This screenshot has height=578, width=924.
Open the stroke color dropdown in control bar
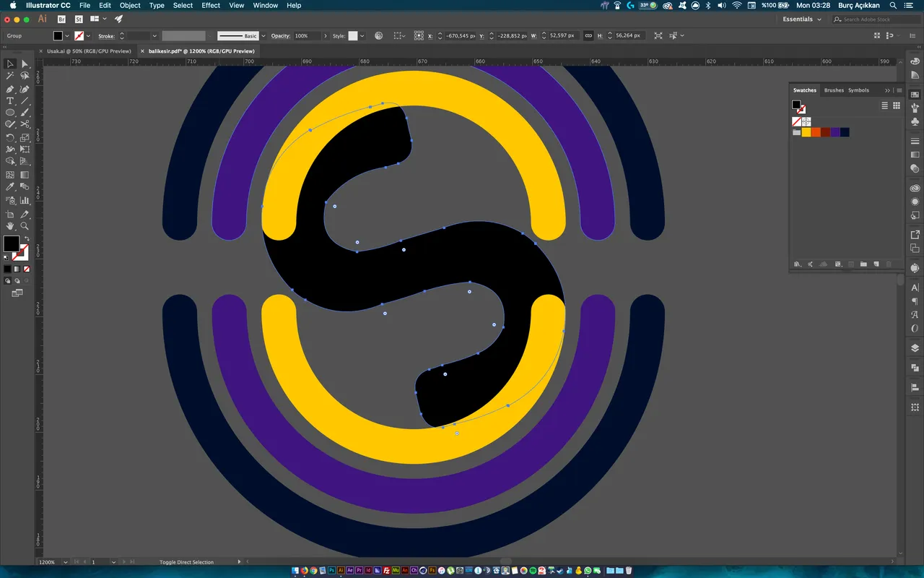click(89, 35)
